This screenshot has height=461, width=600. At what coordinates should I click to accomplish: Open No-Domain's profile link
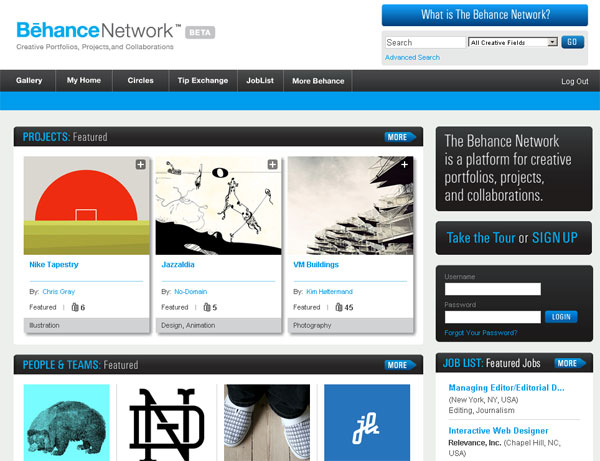point(191,292)
